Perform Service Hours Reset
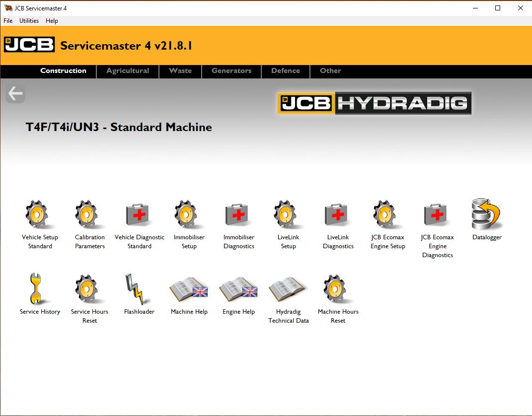 pos(89,289)
